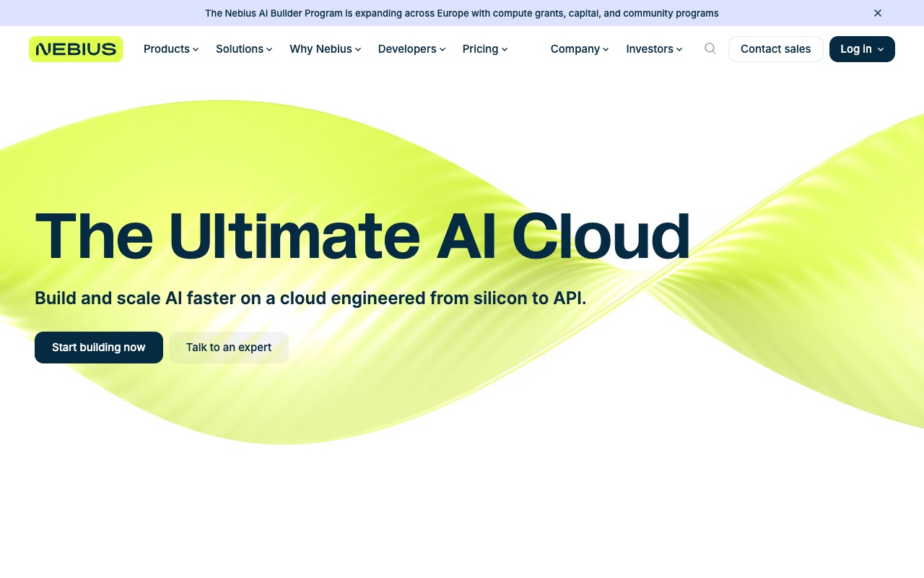Expand the Pricing menu
Image resolution: width=924 pixels, height=578 pixels.
485,49
